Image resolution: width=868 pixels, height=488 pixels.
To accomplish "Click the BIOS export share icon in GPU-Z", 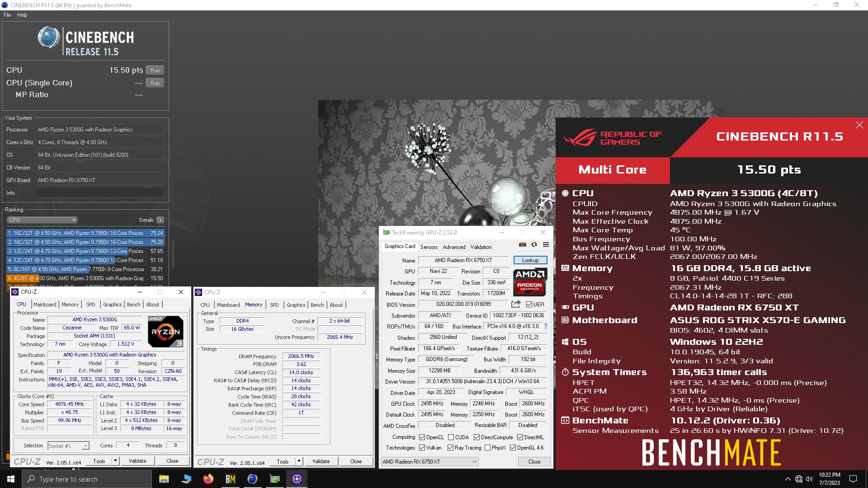I will point(516,304).
